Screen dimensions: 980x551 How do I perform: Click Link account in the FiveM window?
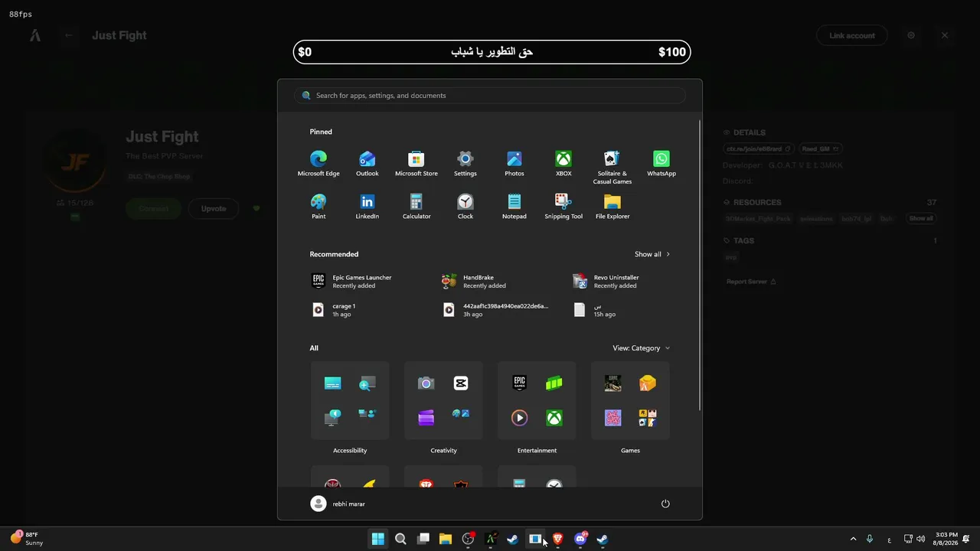[852, 35]
